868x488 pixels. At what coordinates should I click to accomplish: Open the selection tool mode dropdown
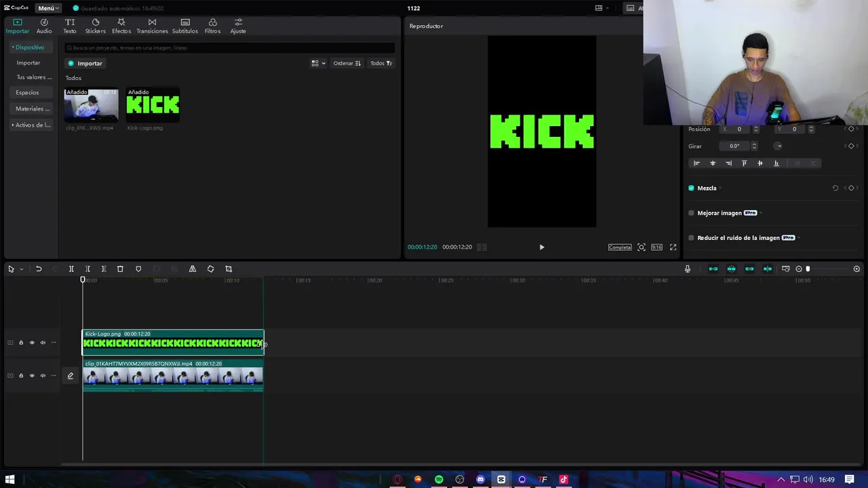[21, 269]
